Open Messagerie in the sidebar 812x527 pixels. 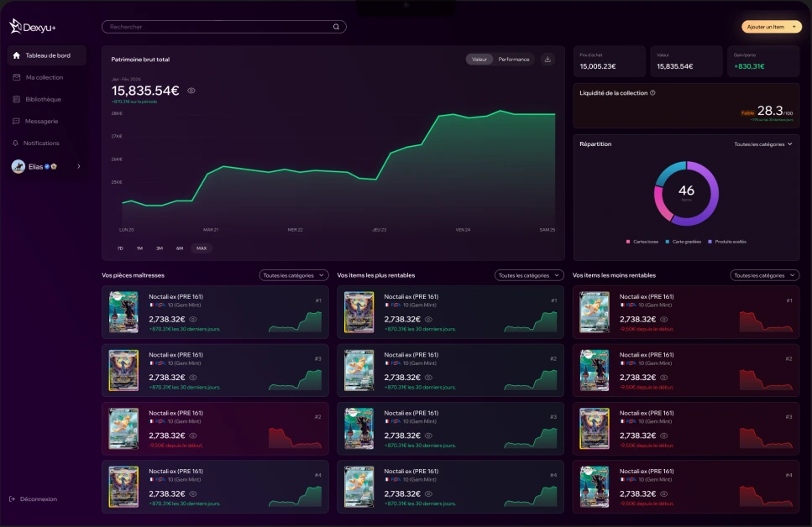[41, 121]
